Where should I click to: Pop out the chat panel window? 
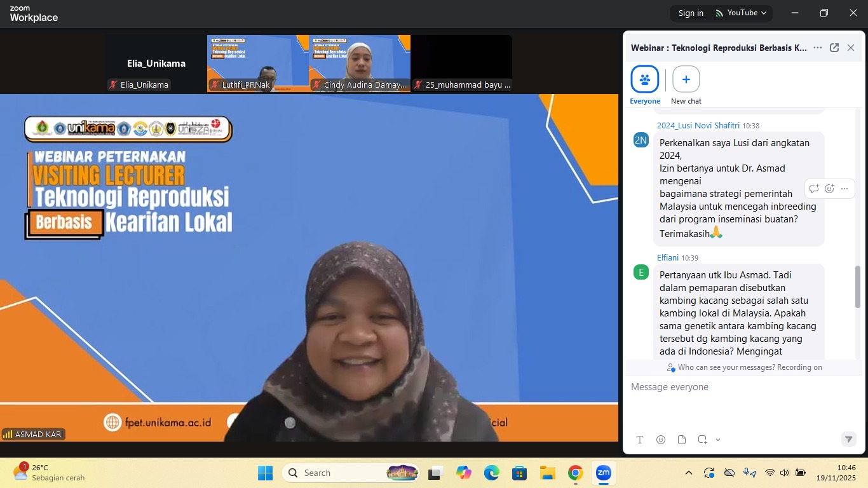pos(834,48)
